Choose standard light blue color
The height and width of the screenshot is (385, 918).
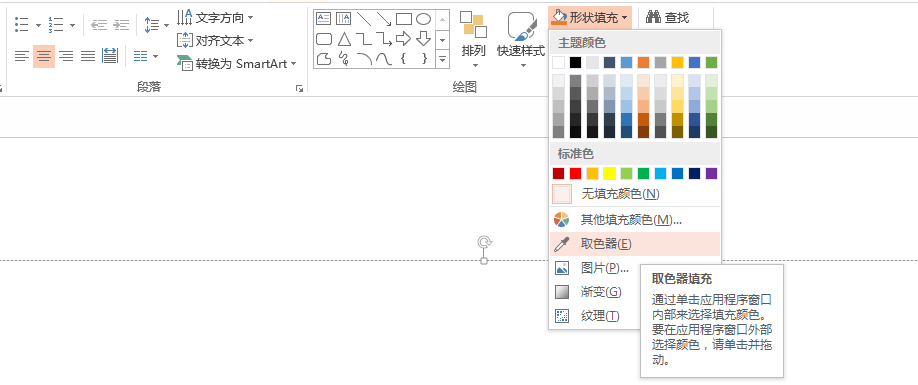tap(660, 173)
